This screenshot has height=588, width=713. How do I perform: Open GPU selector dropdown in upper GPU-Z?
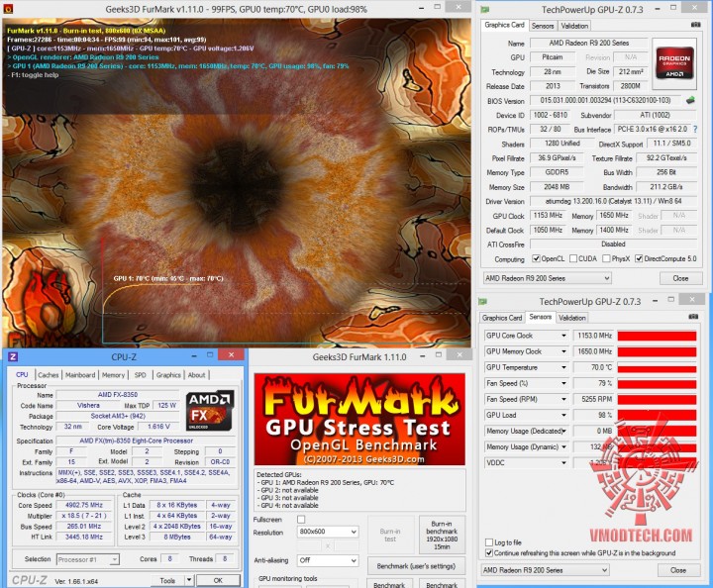[x=547, y=278]
